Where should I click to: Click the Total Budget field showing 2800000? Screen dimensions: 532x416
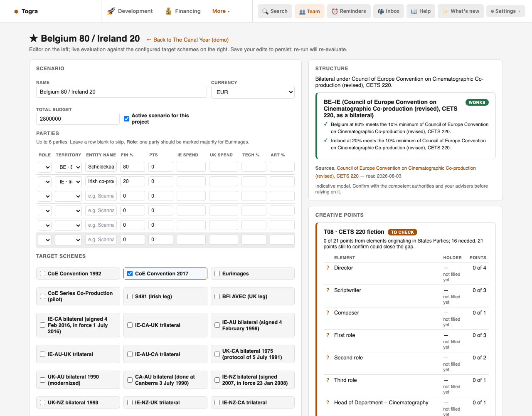[78, 119]
